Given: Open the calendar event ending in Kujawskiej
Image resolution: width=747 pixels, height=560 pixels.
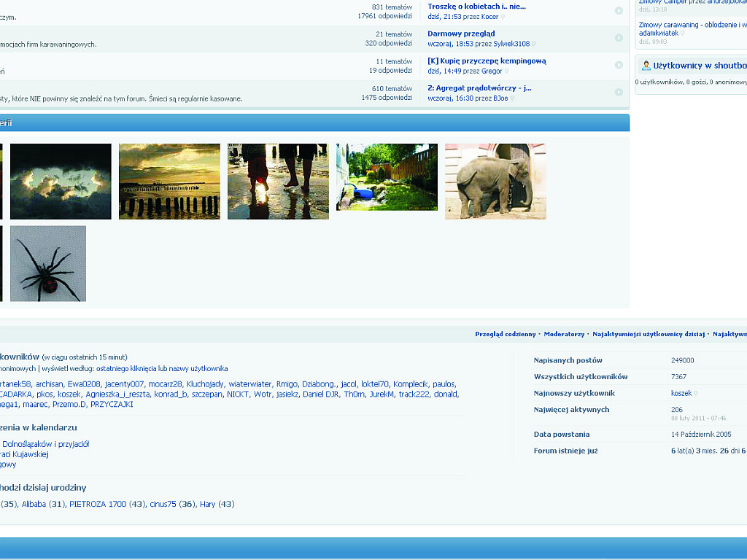Looking at the screenshot, I should coord(24,454).
